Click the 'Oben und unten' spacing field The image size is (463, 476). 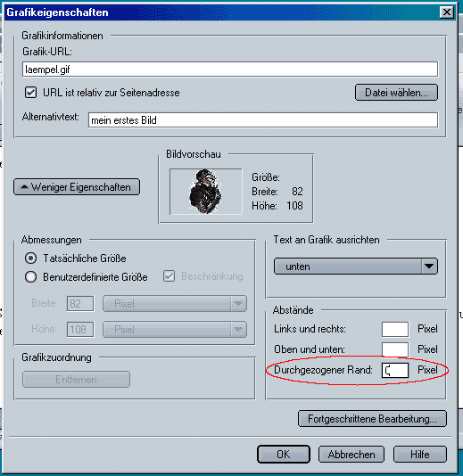click(x=395, y=349)
